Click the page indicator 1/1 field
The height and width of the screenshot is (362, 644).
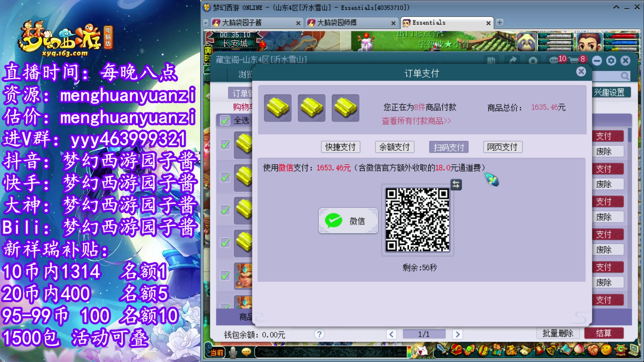[424, 334]
